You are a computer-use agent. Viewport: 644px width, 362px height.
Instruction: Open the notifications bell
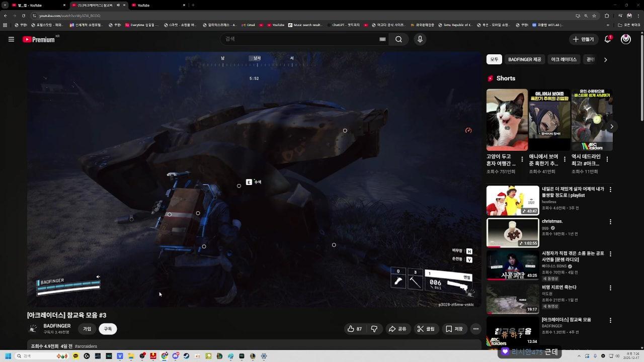click(608, 39)
